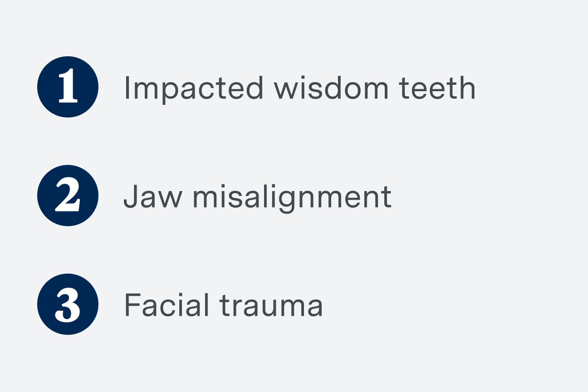Select the word trauma
This screenshot has height=392, width=588.
[271, 306]
